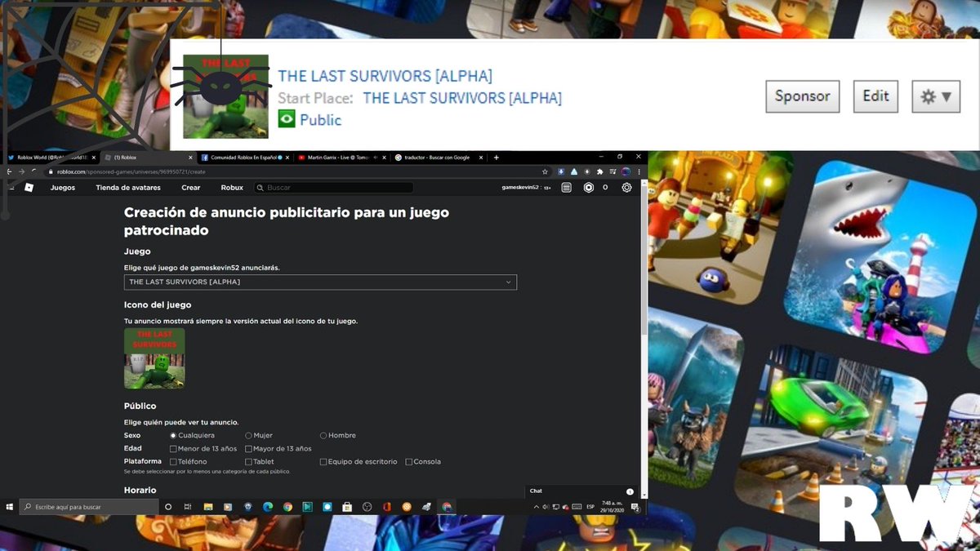Open the Roblox settings gear icon
This screenshot has height=551, width=980.
pos(626,188)
